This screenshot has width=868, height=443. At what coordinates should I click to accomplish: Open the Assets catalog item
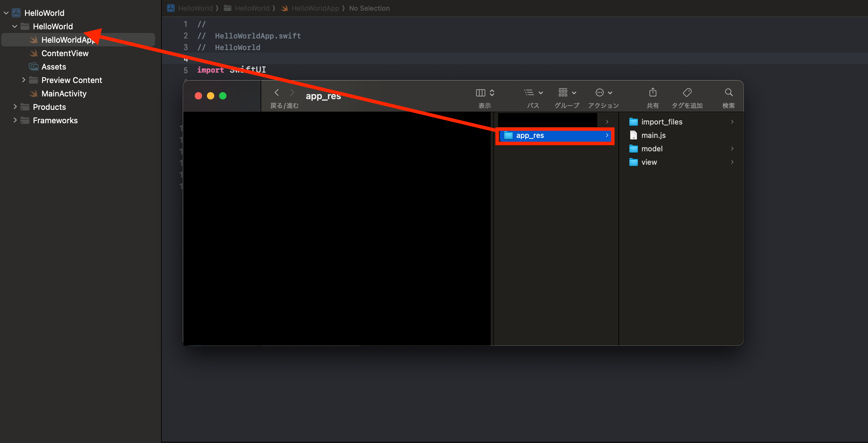(54, 67)
